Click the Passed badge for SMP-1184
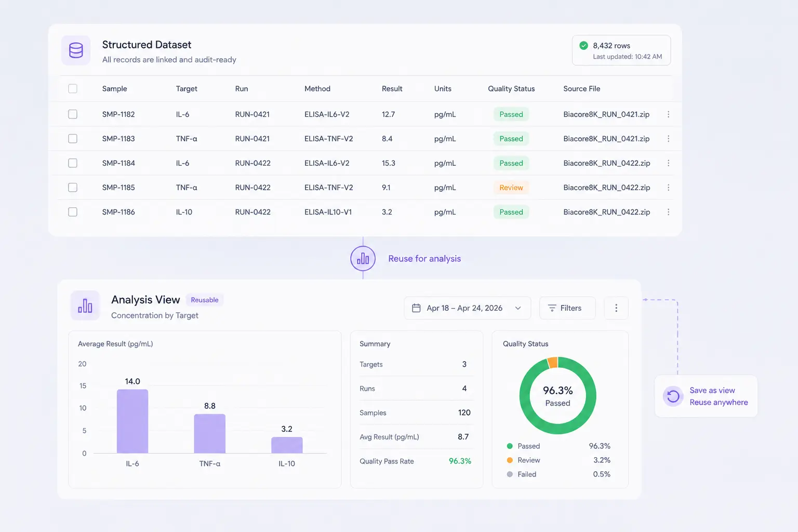The width and height of the screenshot is (798, 532). coord(511,163)
